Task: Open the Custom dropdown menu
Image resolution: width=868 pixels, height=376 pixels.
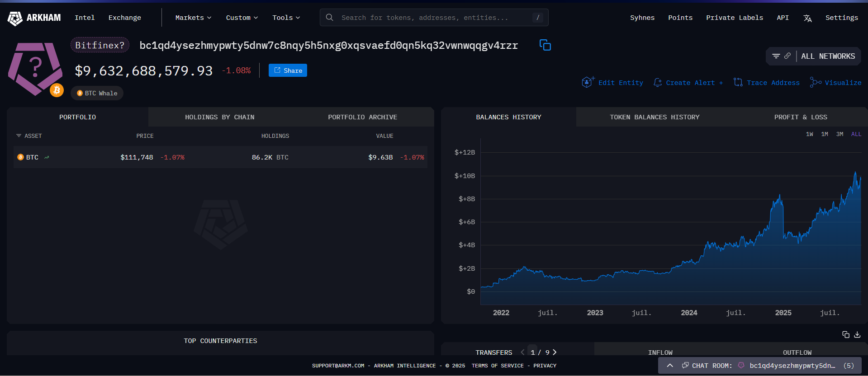Action: coord(242,18)
